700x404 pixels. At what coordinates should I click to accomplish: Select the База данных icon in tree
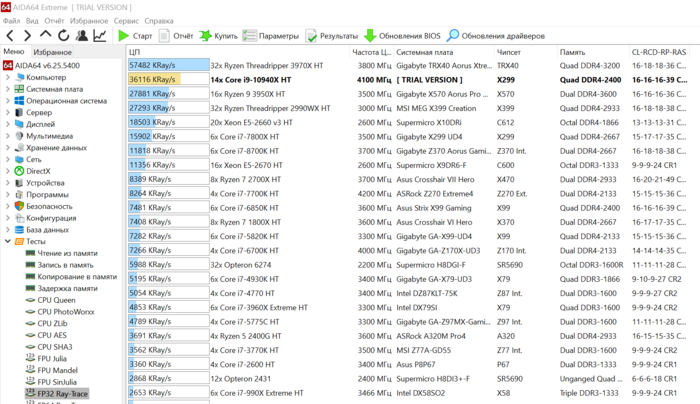click(19, 229)
